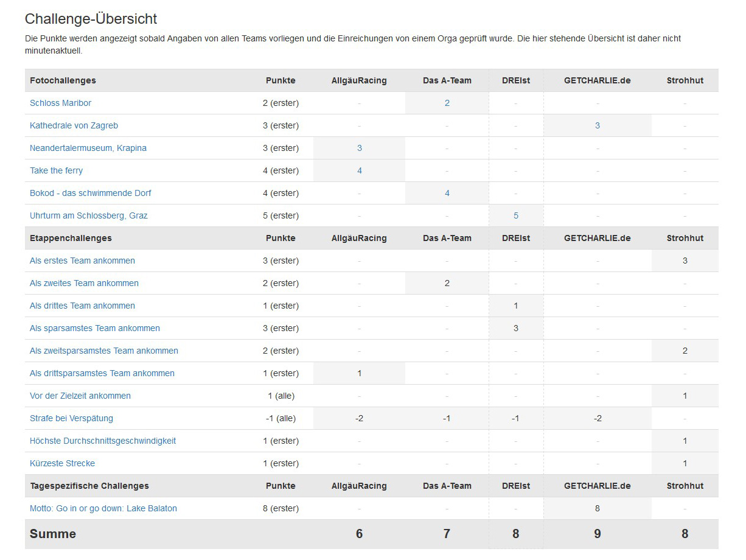Select the Fotochallenges section header
Image resolution: width=746 pixels, height=560 pixels.
tap(63, 80)
